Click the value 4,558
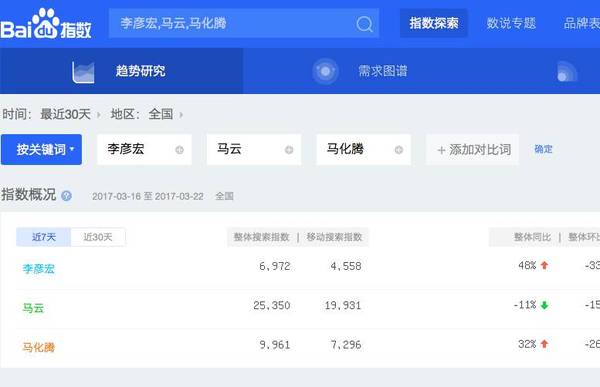 [346, 266]
